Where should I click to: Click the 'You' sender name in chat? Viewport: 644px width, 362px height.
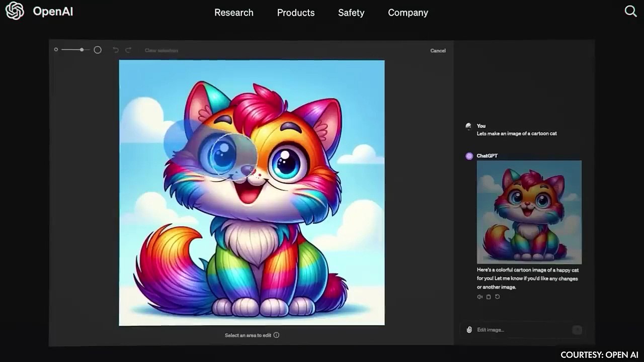481,126
